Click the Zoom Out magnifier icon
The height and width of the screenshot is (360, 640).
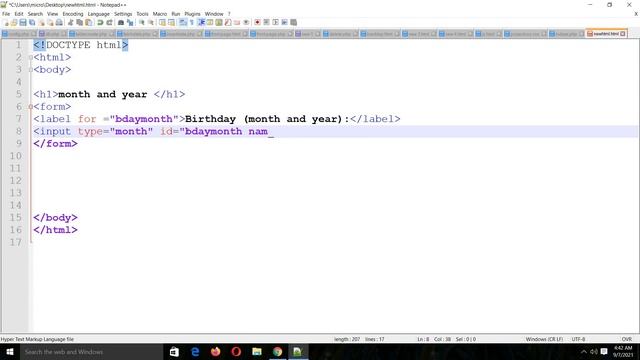151,22
